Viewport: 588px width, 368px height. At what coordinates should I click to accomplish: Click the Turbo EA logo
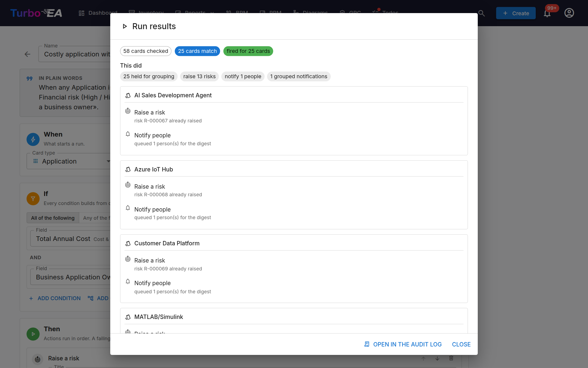tap(36, 13)
